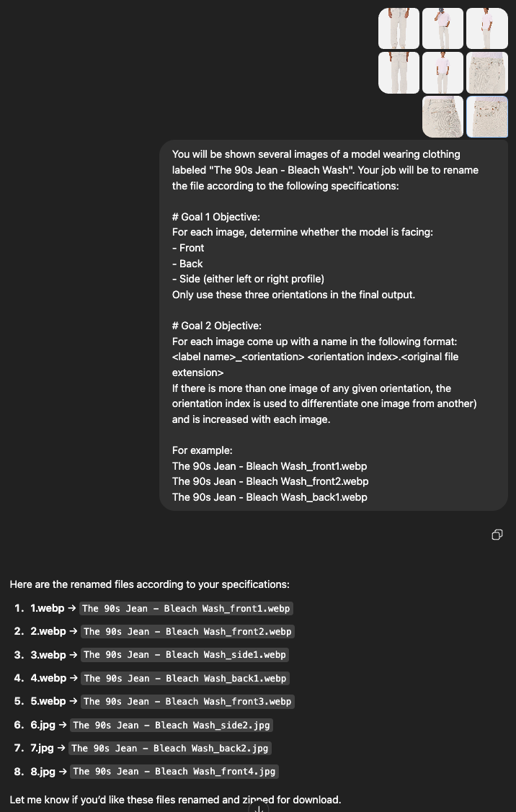Click the copy message icon

[x=497, y=535]
